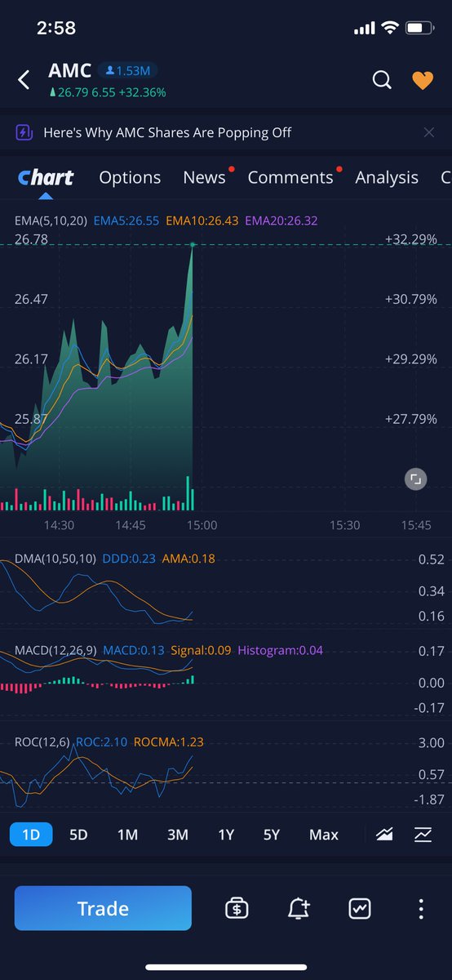The width and height of the screenshot is (452, 980).
Task: Tap the DDD:0.23 value
Action: pyautogui.click(x=129, y=559)
